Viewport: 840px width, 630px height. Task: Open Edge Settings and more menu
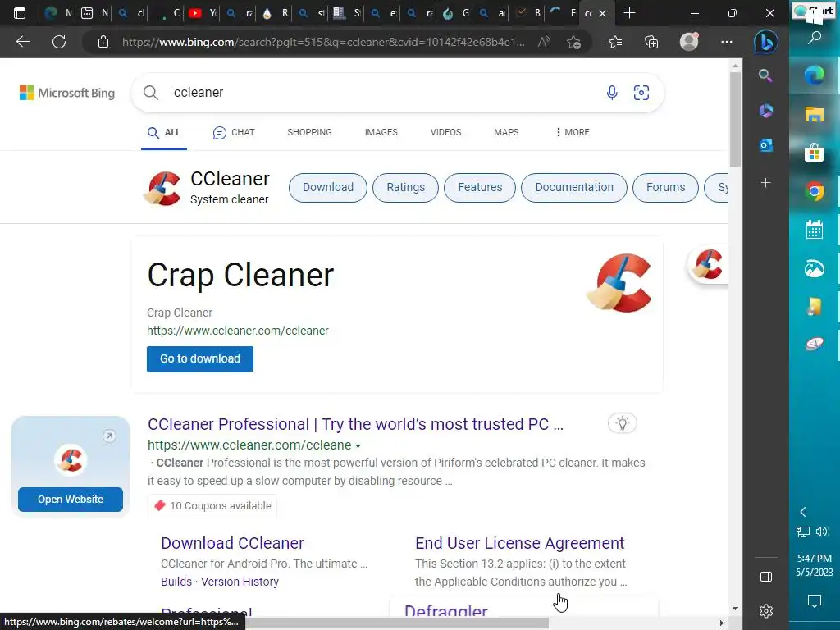tap(727, 42)
